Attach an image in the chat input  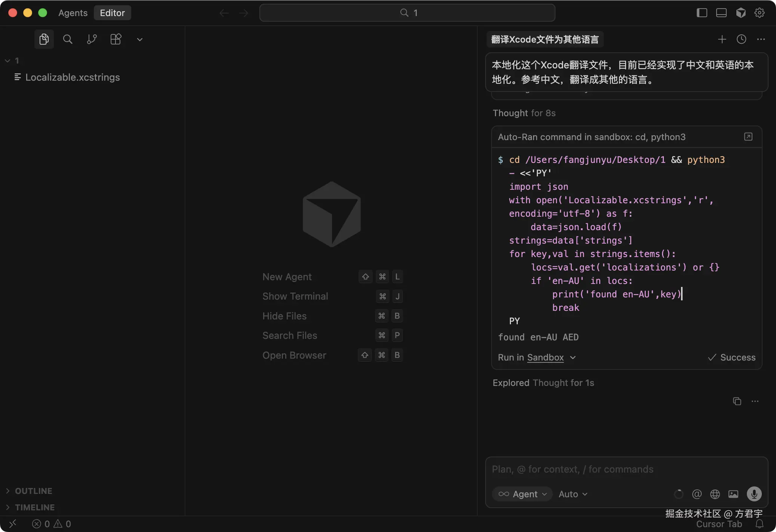pos(733,494)
